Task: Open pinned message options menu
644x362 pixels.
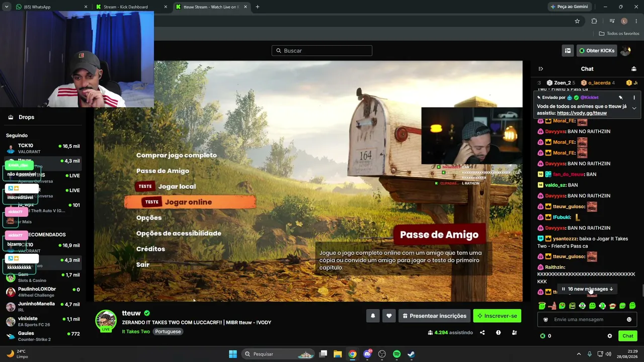Action: tap(634, 98)
